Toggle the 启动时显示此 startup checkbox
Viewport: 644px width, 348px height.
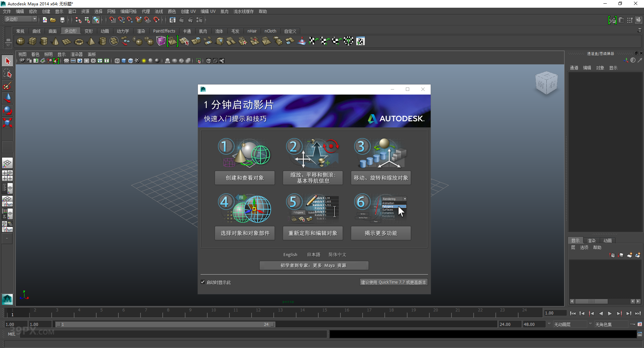203,282
